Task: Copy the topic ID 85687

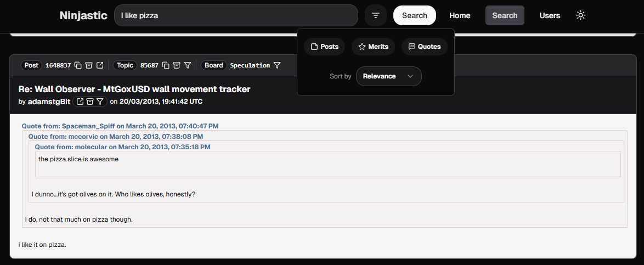Action: tap(166, 65)
